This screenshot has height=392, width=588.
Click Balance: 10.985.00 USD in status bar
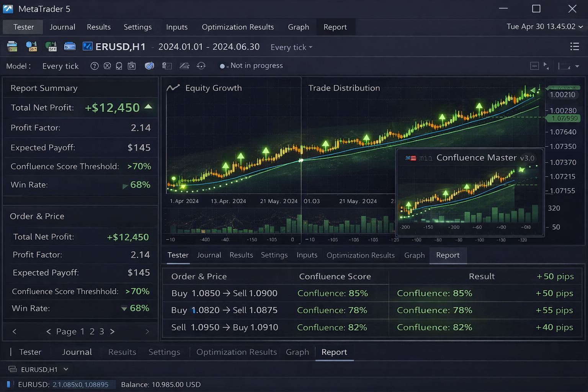coord(161,384)
